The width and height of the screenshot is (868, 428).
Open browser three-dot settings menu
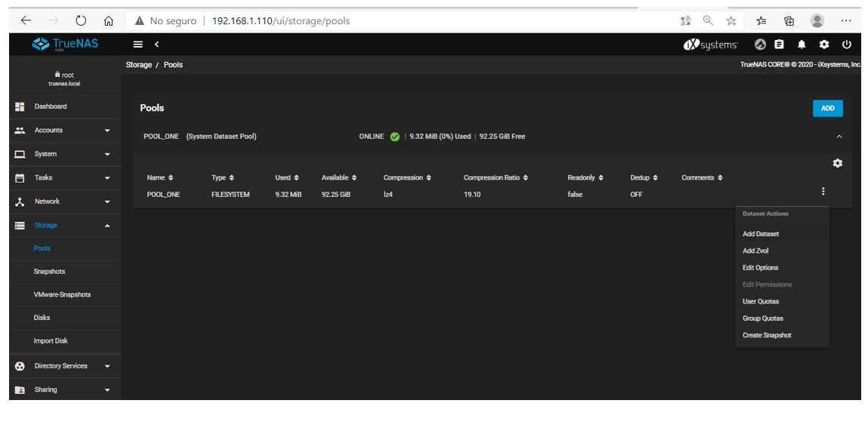point(846,21)
